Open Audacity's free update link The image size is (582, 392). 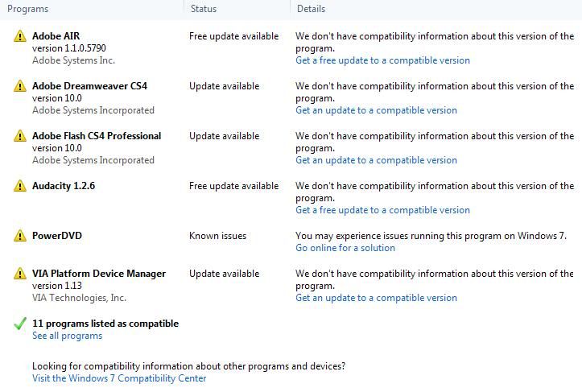(x=382, y=210)
